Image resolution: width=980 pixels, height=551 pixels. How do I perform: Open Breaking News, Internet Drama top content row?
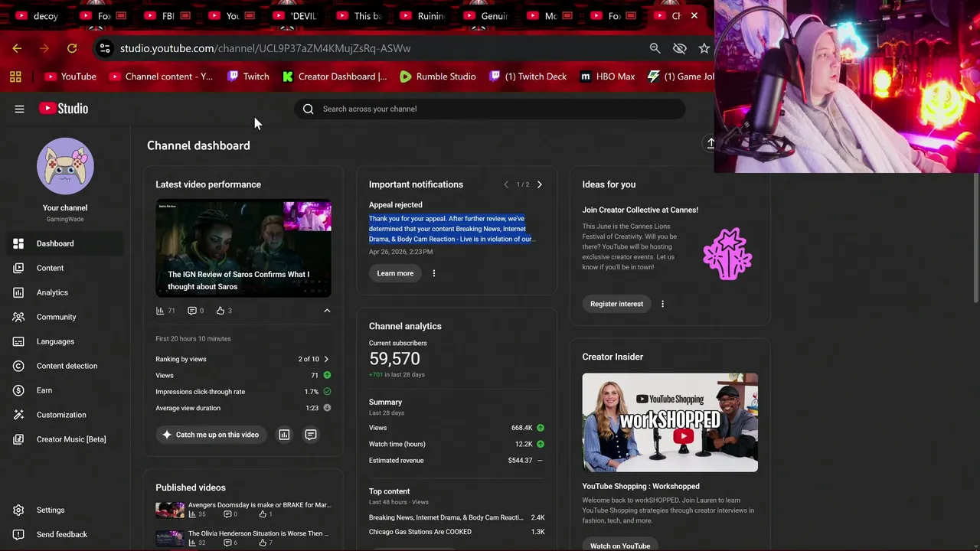457,517
